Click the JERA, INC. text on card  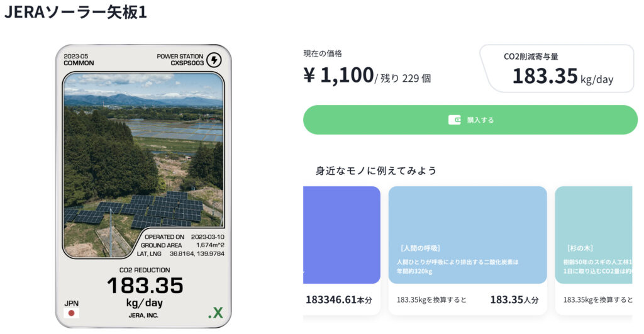pyautogui.click(x=144, y=315)
